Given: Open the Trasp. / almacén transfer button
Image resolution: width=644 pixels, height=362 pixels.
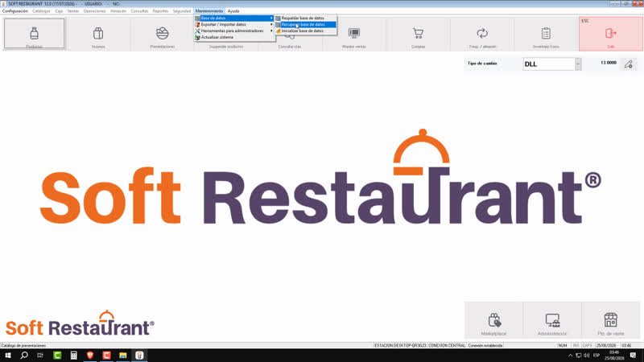Looking at the screenshot, I should click(482, 34).
